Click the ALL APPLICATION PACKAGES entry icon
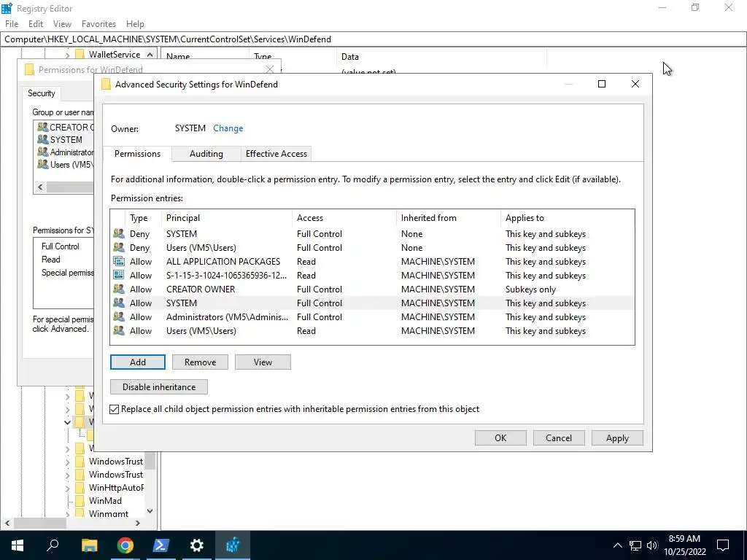The height and width of the screenshot is (560, 747). point(119,262)
